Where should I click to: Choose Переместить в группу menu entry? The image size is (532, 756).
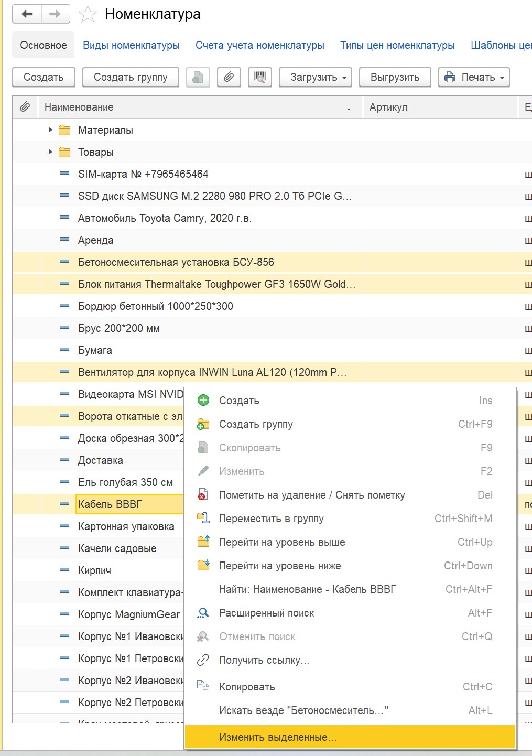[x=350, y=519]
